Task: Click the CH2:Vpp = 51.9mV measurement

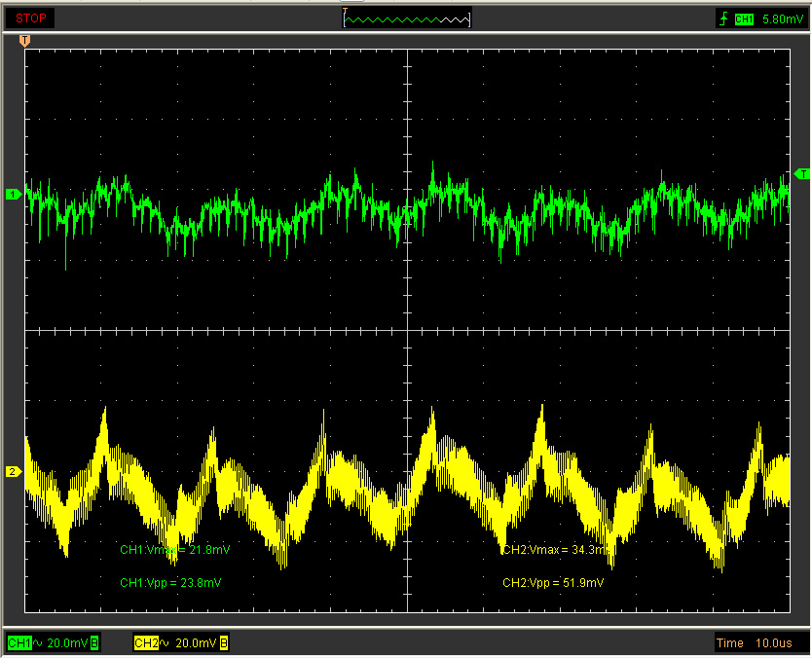Action: coord(553,582)
